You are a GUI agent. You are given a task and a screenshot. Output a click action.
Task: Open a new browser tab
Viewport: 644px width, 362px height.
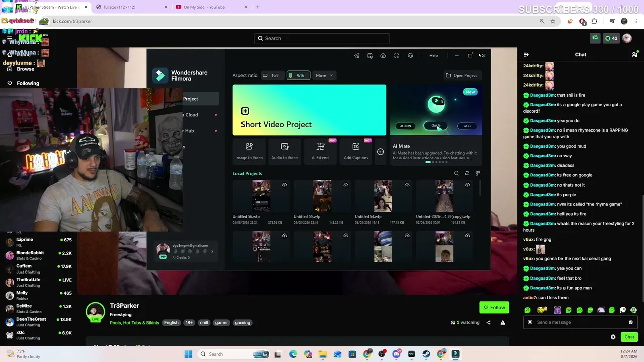(x=258, y=7)
